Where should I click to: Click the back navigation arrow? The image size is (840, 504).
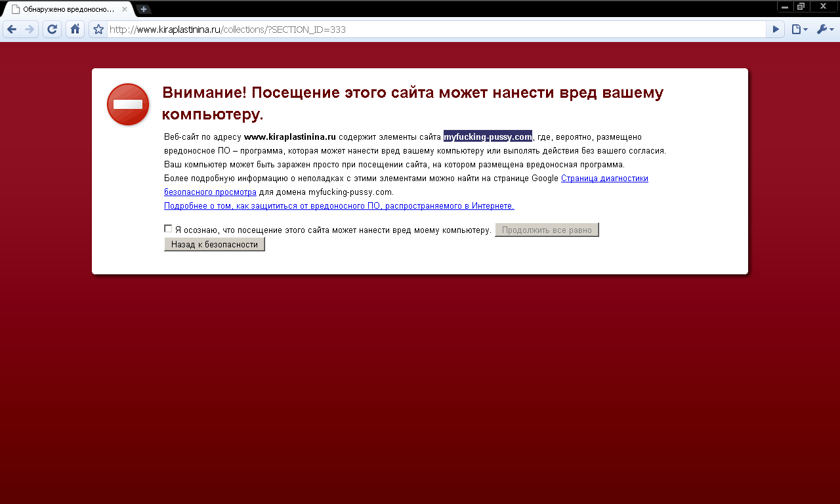pyautogui.click(x=11, y=29)
